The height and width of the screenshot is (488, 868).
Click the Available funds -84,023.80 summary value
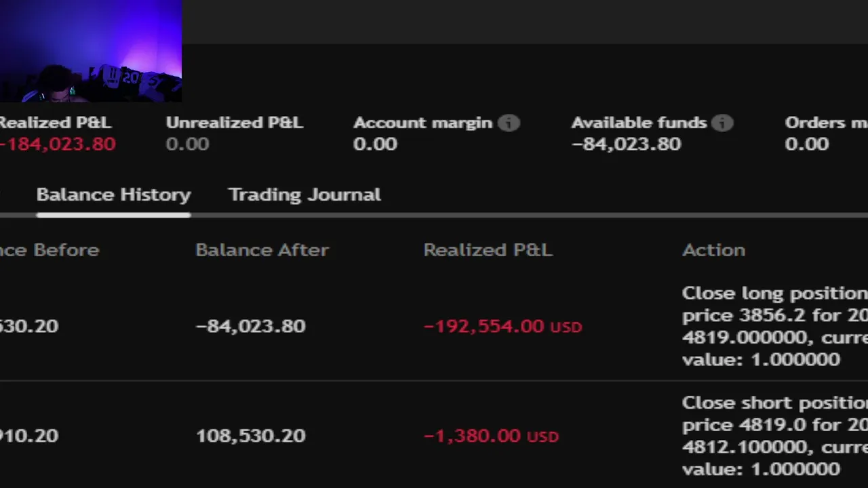[x=626, y=144]
